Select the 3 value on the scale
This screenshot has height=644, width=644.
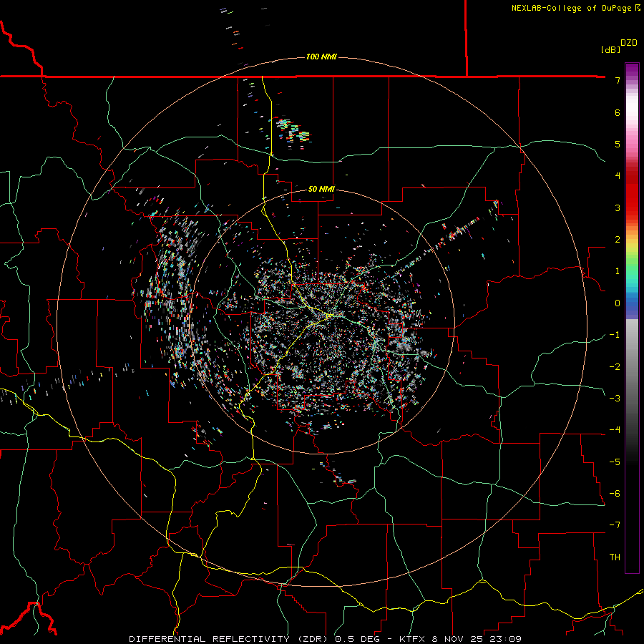point(618,208)
